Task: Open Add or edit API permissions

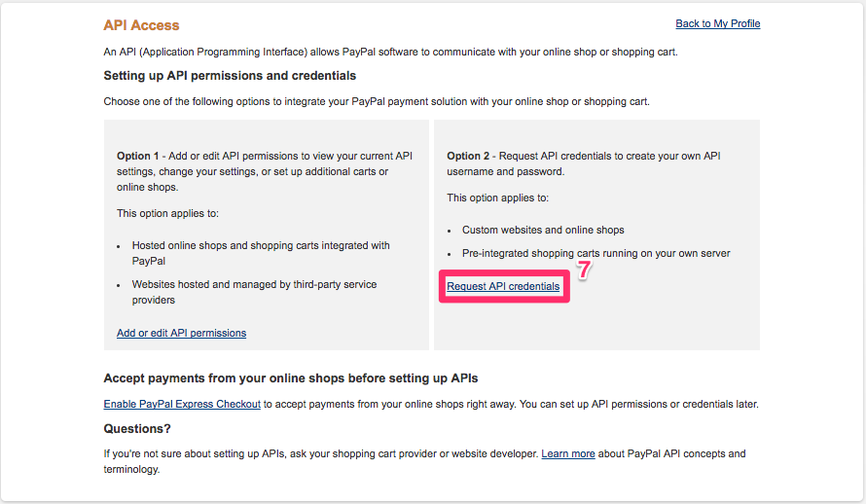Action: (x=181, y=333)
